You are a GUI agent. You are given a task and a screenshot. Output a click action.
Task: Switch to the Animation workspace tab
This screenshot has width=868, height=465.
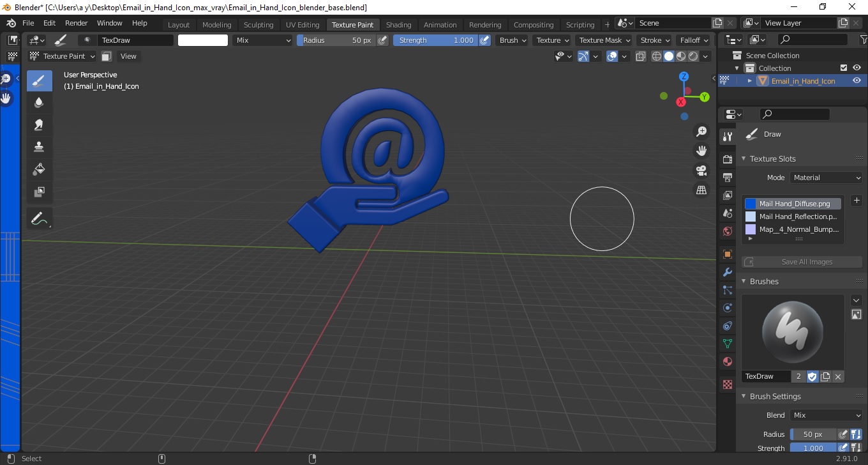440,25
